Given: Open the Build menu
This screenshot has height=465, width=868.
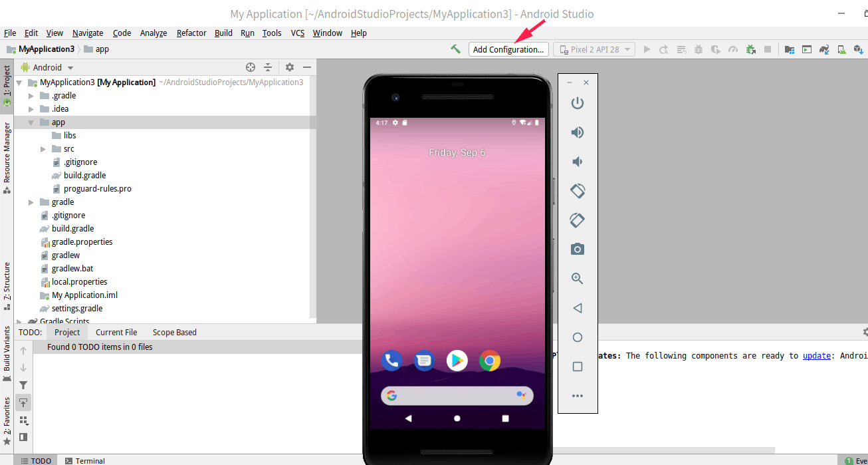Looking at the screenshot, I should [223, 33].
